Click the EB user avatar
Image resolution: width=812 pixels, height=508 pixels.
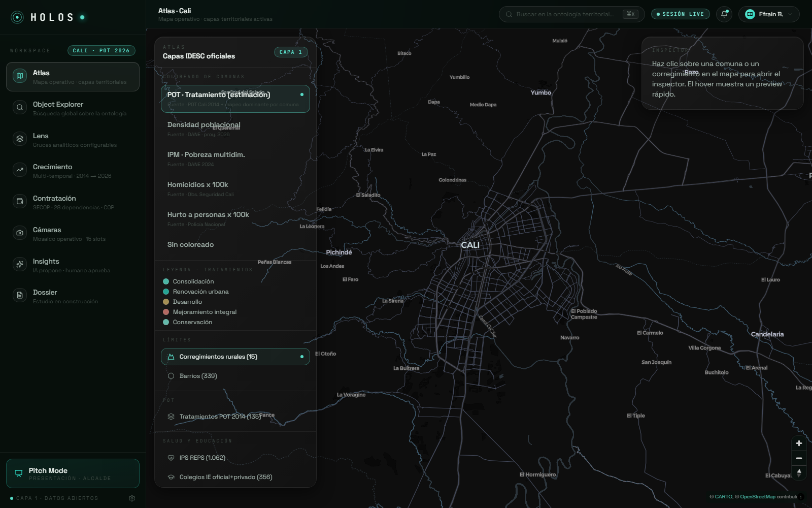(x=750, y=14)
